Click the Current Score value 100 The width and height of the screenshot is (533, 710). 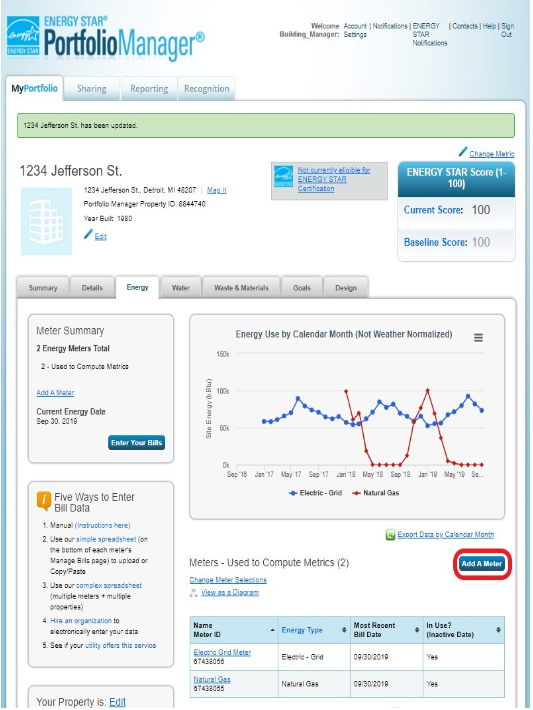pos(480,210)
